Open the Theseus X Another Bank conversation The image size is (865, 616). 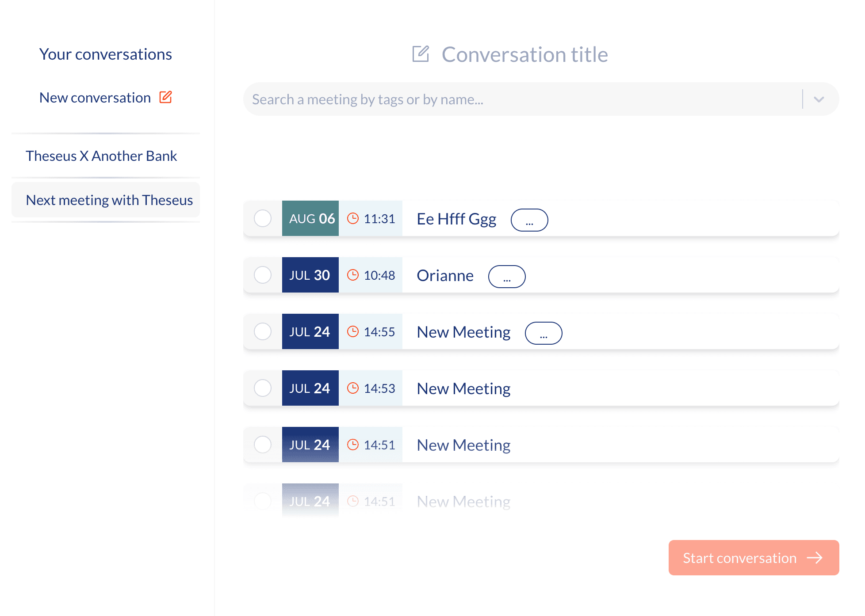point(102,156)
